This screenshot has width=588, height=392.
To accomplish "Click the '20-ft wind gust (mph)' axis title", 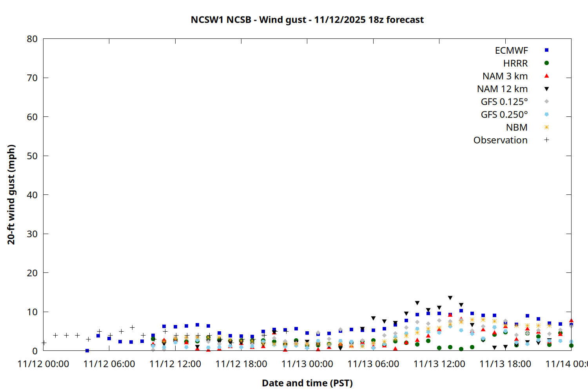I will (11, 194).
